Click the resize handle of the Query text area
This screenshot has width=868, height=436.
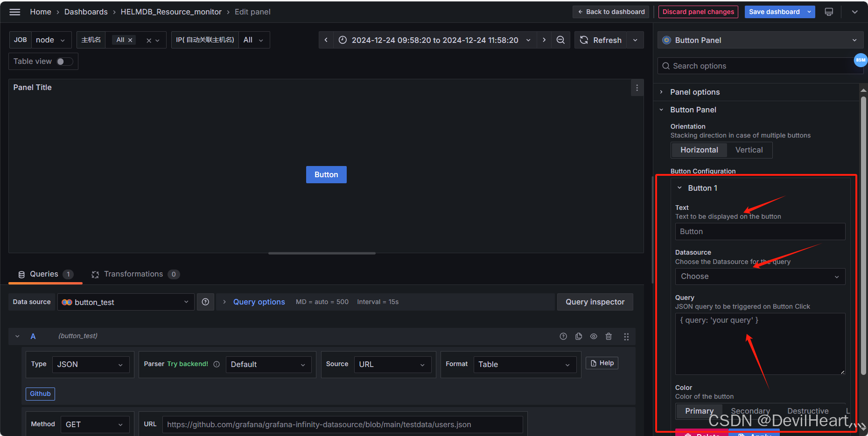click(x=842, y=372)
